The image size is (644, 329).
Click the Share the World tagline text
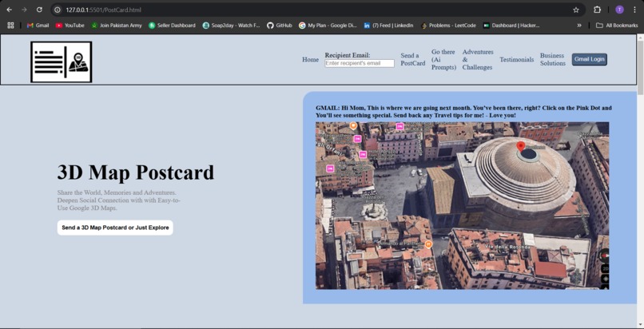pyautogui.click(x=119, y=200)
